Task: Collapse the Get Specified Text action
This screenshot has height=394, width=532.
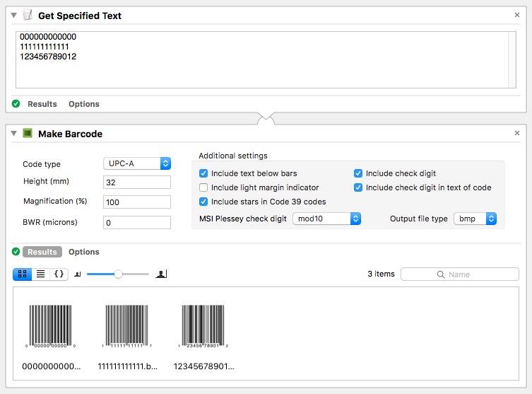Action: [x=13, y=16]
